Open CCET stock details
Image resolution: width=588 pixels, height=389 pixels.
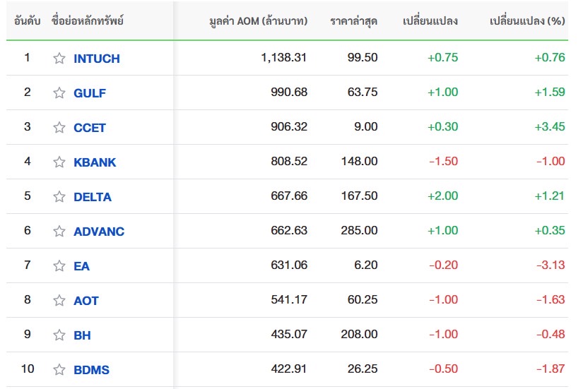[x=90, y=128]
